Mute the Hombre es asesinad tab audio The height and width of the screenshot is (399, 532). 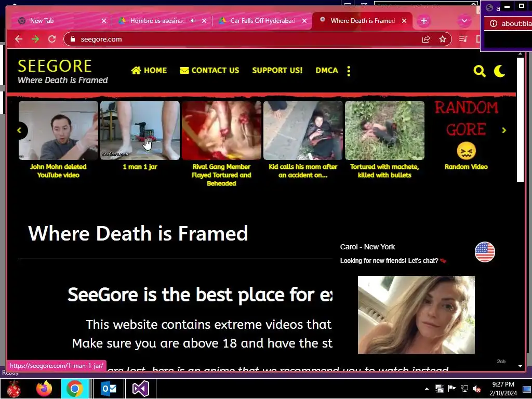193,21
